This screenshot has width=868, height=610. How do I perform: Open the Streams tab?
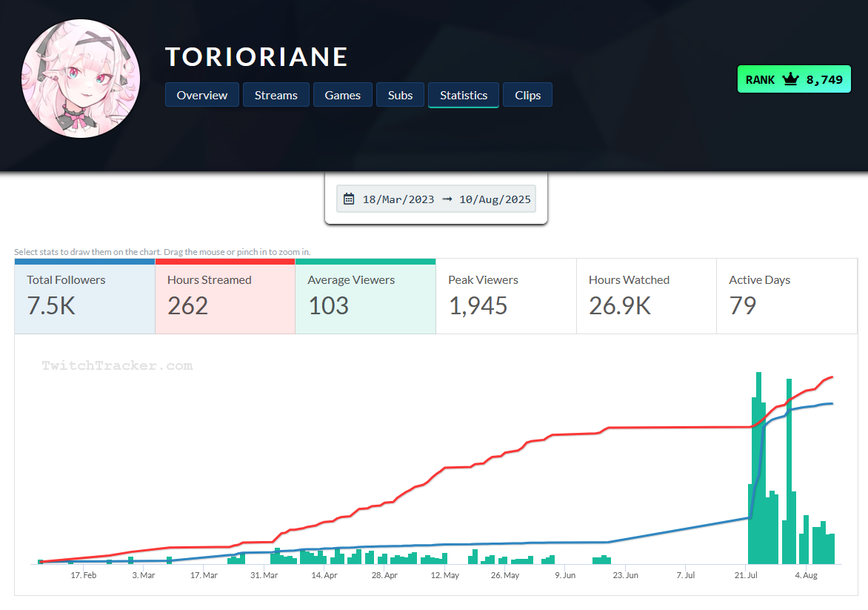[x=276, y=96]
